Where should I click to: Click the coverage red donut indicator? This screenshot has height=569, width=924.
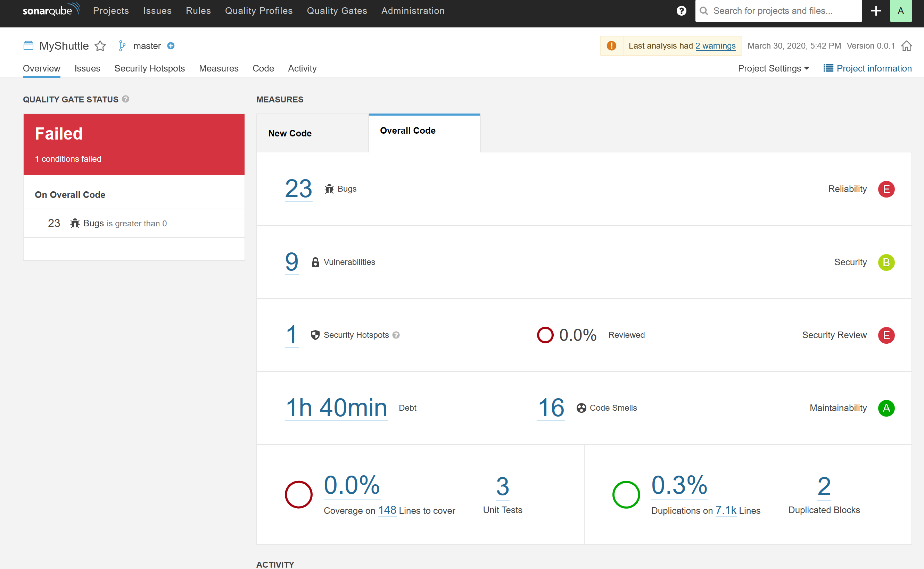299,494
